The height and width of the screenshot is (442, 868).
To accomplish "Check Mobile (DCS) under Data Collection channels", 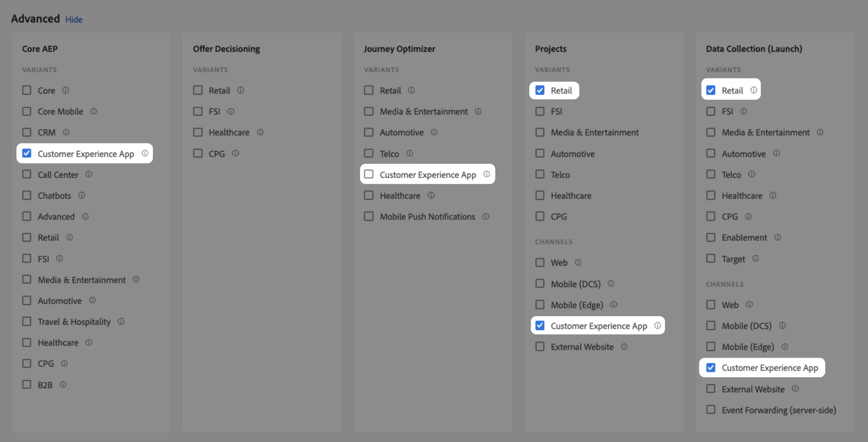I will pos(711,325).
